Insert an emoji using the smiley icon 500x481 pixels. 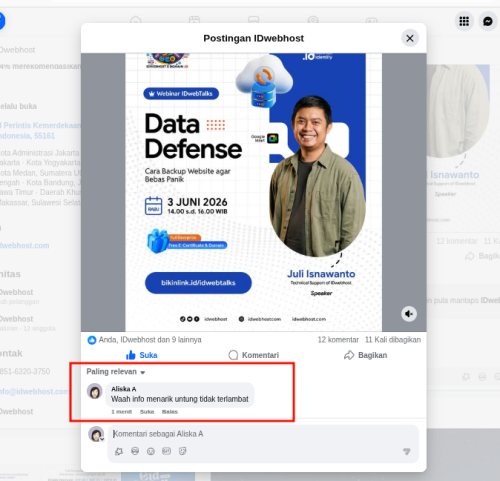(151, 451)
